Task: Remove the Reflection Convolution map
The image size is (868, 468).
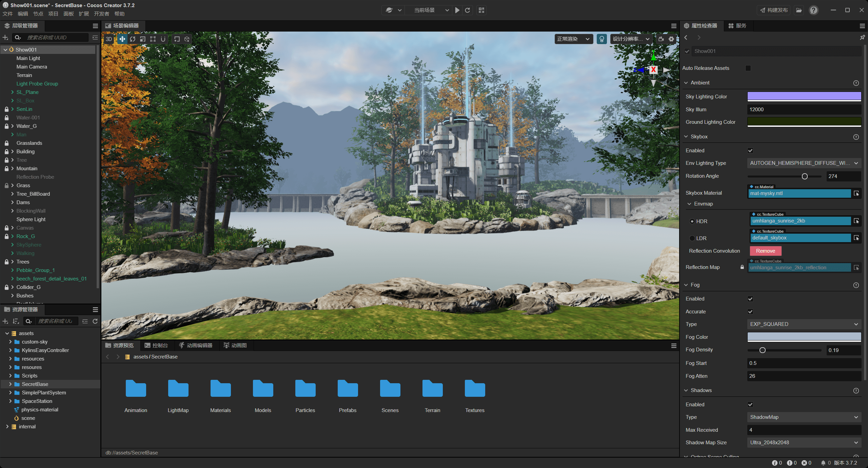Action: coord(765,251)
